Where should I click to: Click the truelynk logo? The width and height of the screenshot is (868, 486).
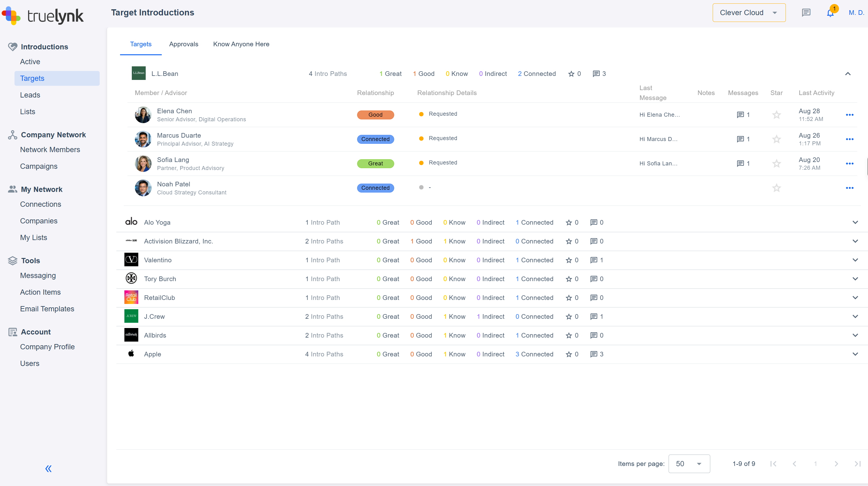43,15
